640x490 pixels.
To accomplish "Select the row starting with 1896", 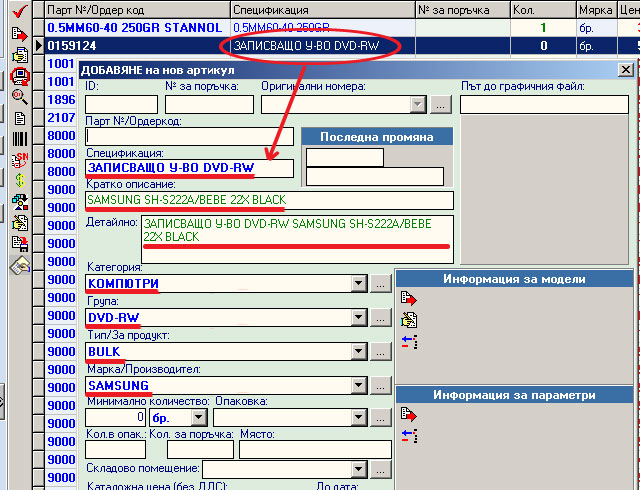I will click(x=61, y=100).
